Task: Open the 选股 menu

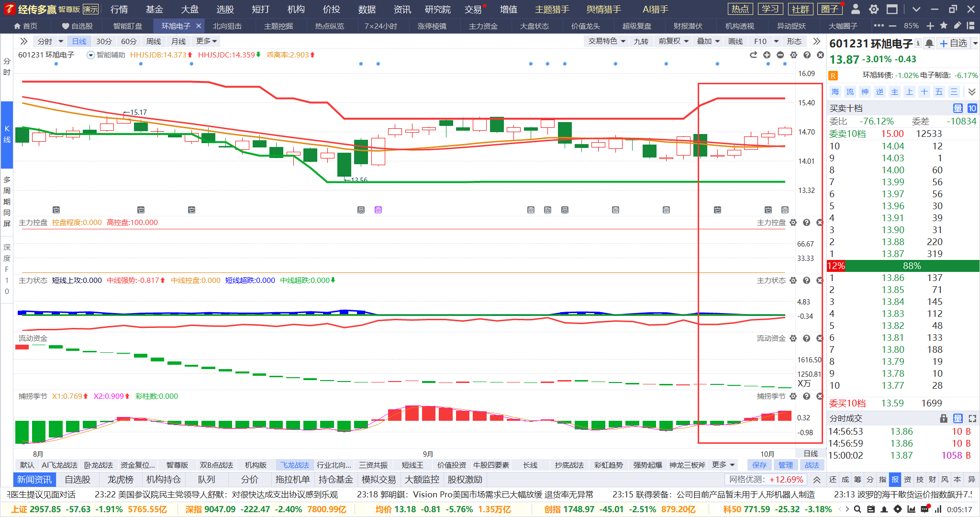Action: [225, 9]
